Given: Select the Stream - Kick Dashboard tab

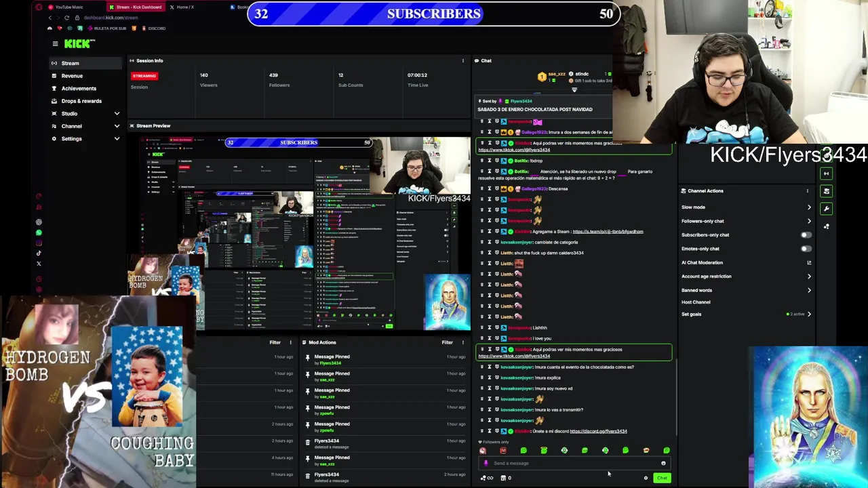Looking at the screenshot, I should pos(136,7).
